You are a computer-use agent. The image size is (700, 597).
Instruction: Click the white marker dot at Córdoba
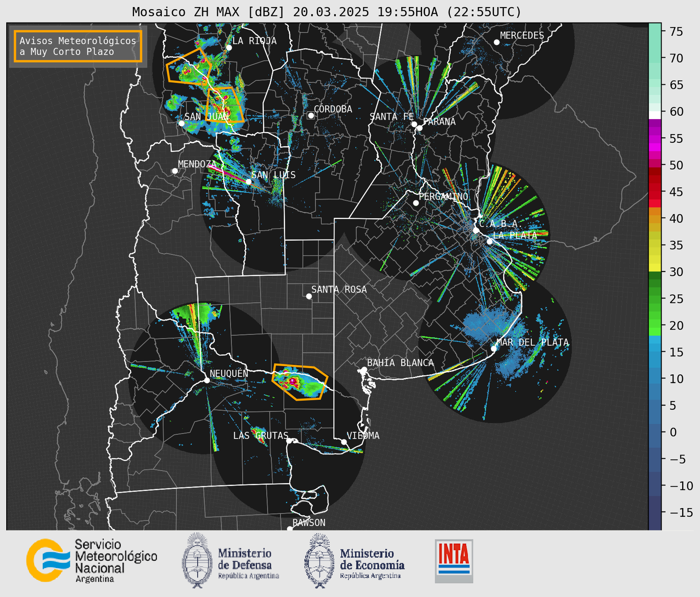(x=311, y=115)
